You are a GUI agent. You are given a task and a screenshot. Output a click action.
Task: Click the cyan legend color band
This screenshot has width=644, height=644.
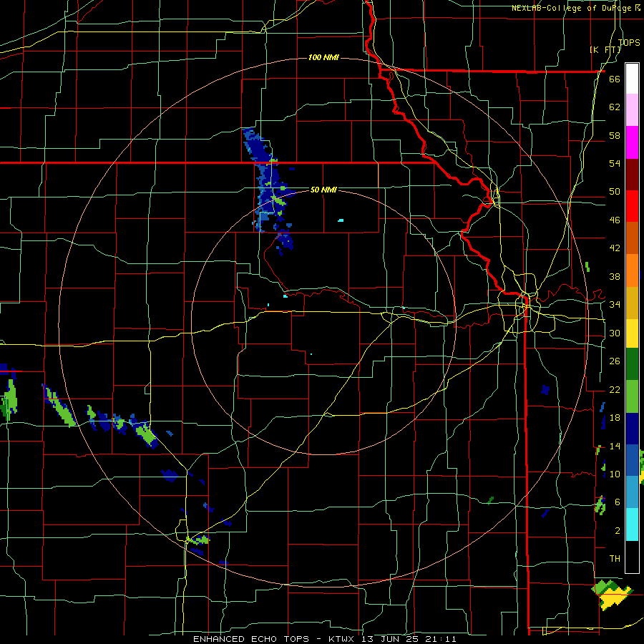point(632,524)
